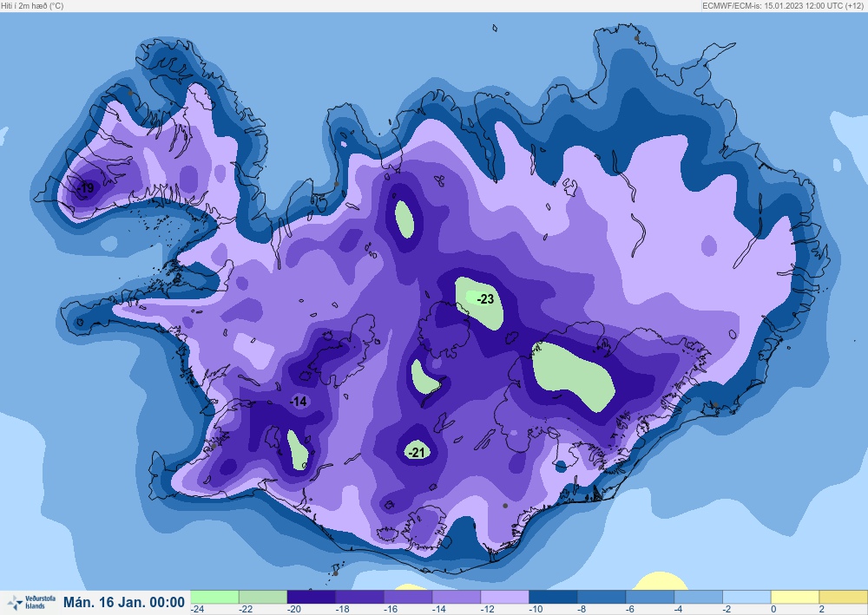This screenshot has width=868, height=615.
Task: Click the -24 value on the legend scale
Action: coord(198,609)
